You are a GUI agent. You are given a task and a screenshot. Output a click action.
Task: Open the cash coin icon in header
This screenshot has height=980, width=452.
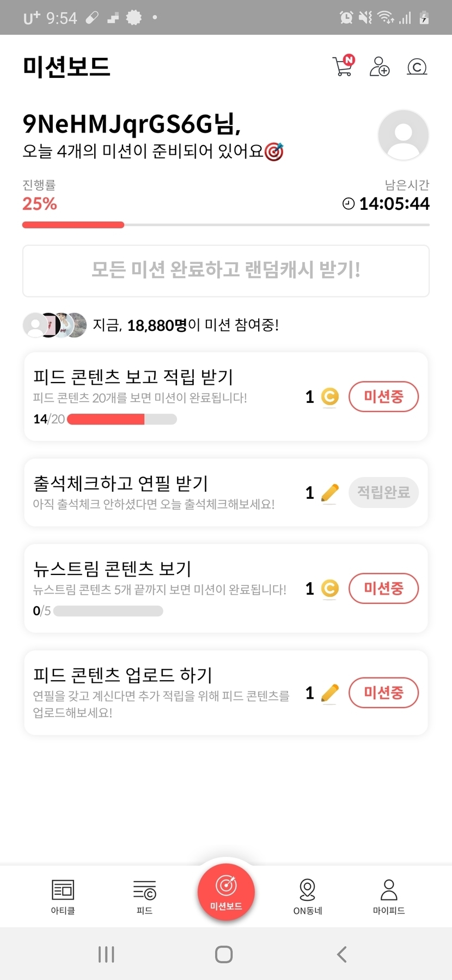pos(417,67)
